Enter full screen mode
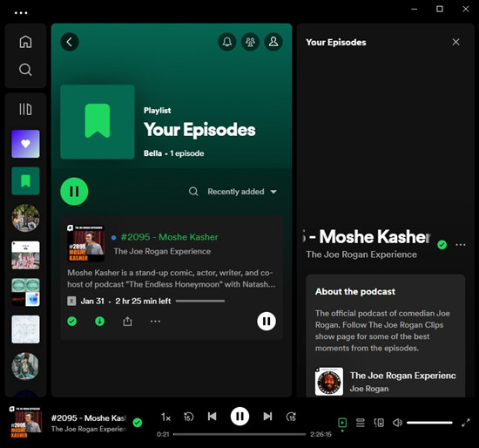479x448 pixels. pyautogui.click(x=466, y=423)
